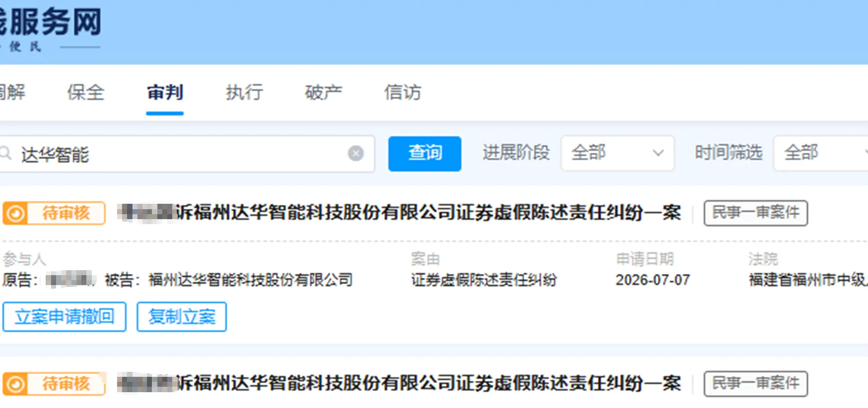Click the first case's 待审核 status icon
This screenshot has height=408, width=868.
[x=16, y=213]
